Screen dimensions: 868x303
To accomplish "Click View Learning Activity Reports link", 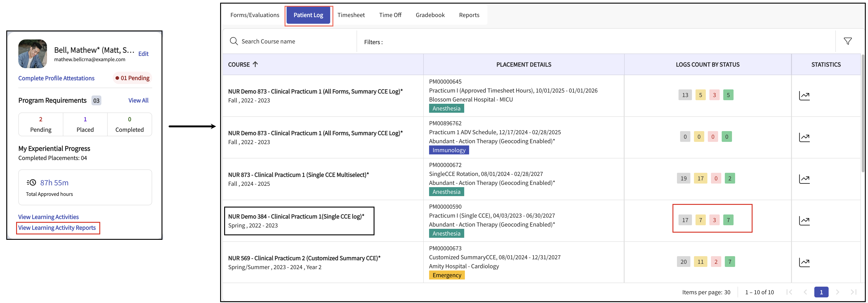I will pos(57,228).
